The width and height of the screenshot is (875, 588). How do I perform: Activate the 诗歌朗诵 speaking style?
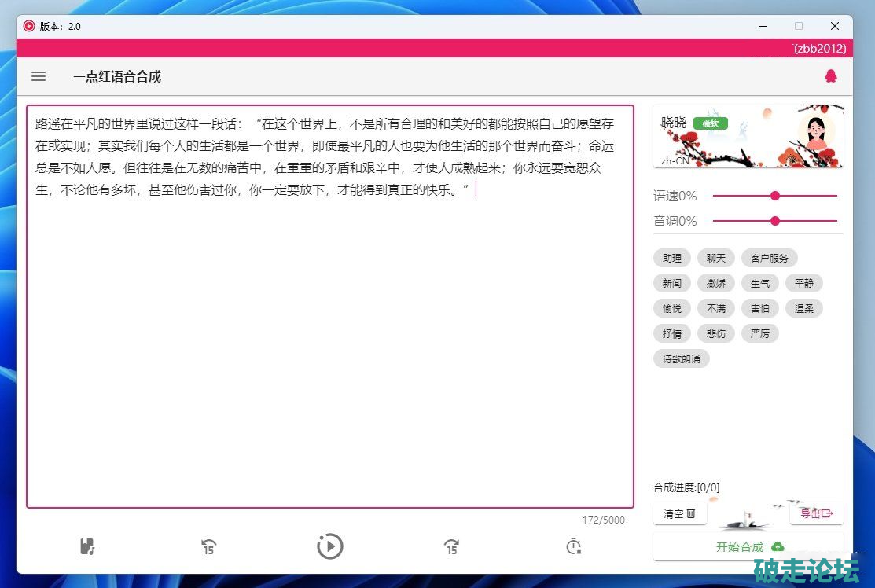(x=681, y=358)
